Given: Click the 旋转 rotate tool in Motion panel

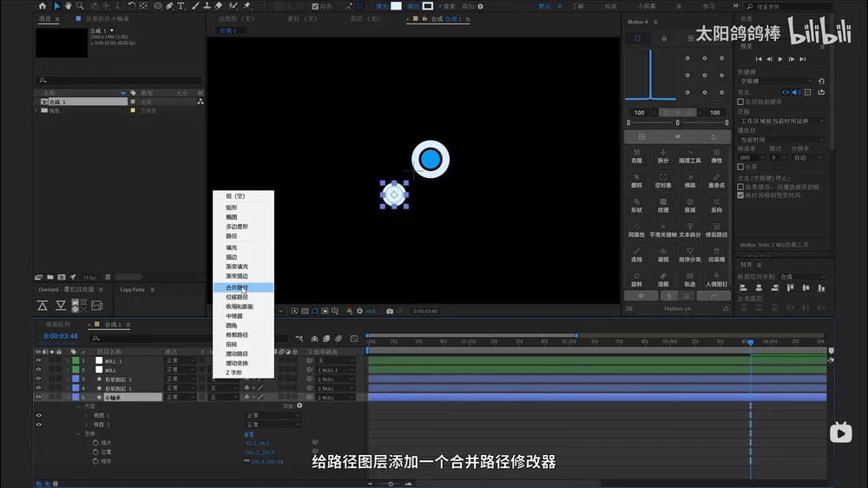Looking at the screenshot, I should (x=636, y=280).
